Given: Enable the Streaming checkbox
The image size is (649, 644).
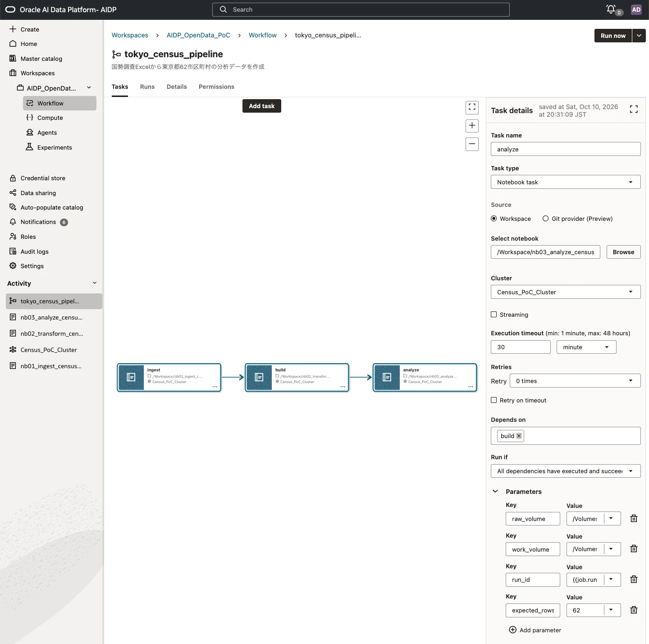Looking at the screenshot, I should (x=494, y=315).
